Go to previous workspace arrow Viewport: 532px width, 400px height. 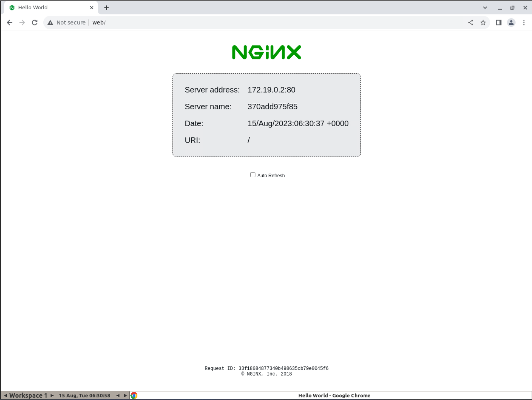5,396
